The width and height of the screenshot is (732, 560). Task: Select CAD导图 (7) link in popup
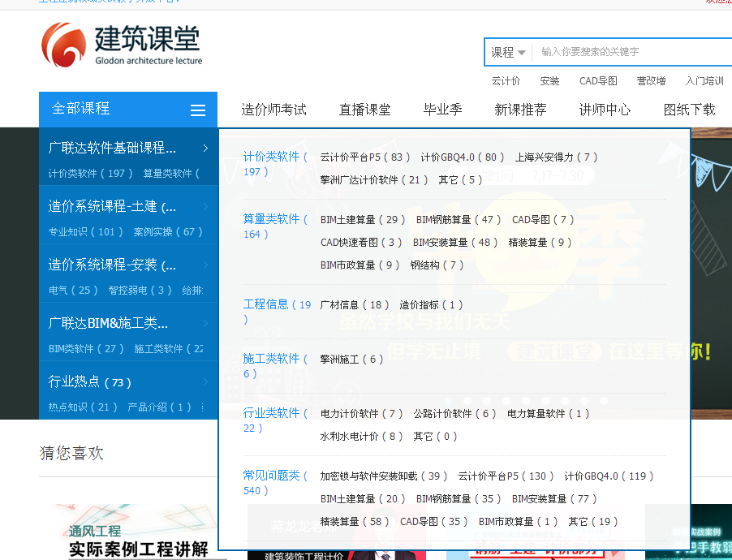pyautogui.click(x=543, y=219)
